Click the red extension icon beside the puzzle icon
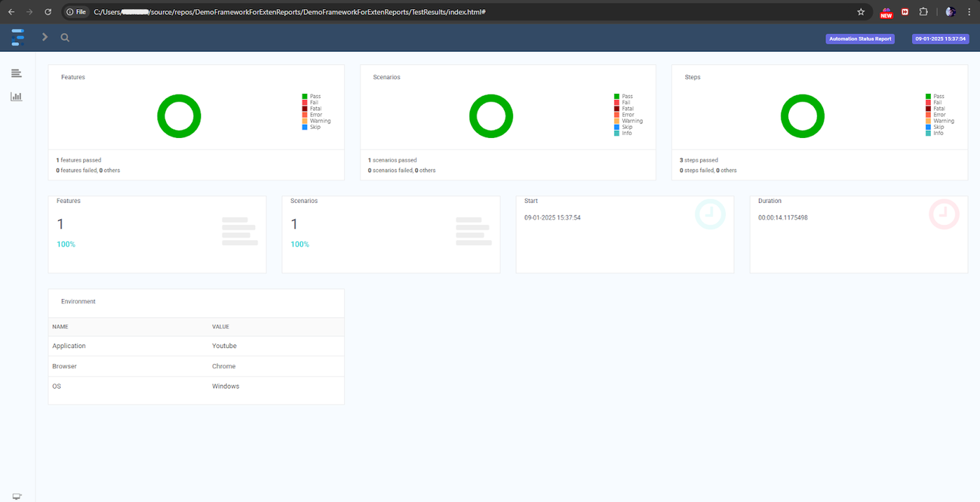 [x=905, y=12]
